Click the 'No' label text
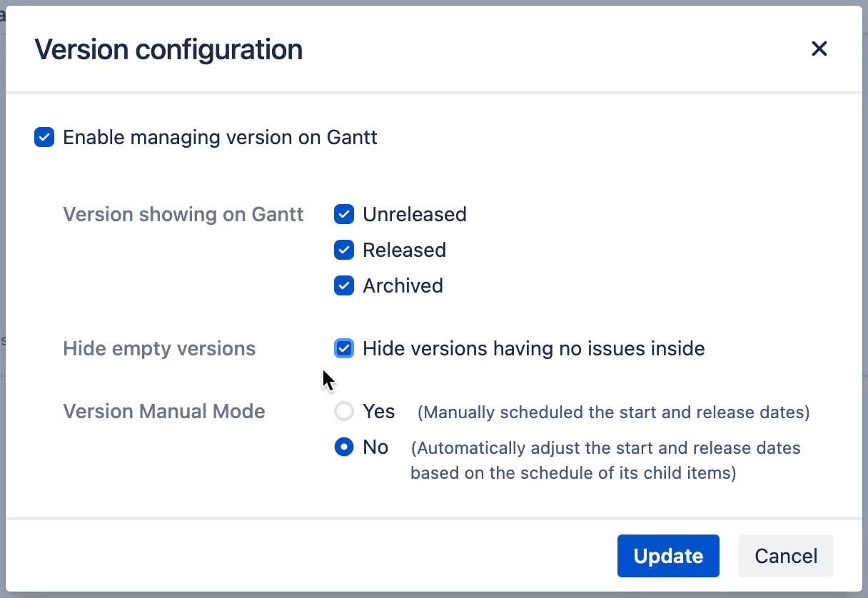Screen dimensions: 868x598 375,447
